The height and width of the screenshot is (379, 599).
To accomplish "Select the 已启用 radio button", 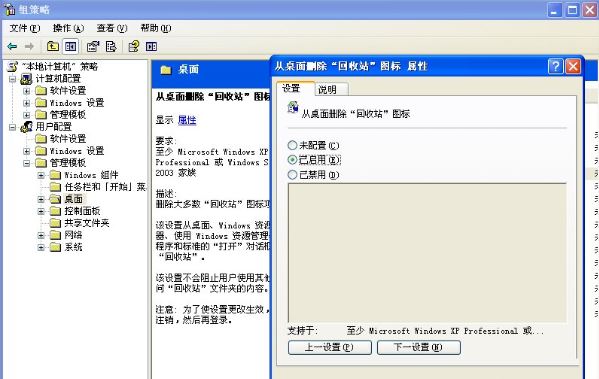I will click(x=292, y=160).
